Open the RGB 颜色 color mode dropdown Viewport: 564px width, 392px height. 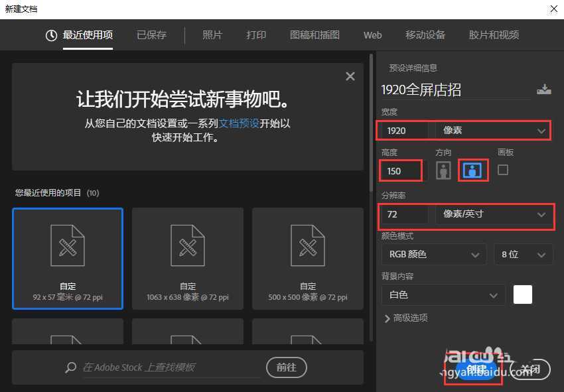pyautogui.click(x=433, y=254)
